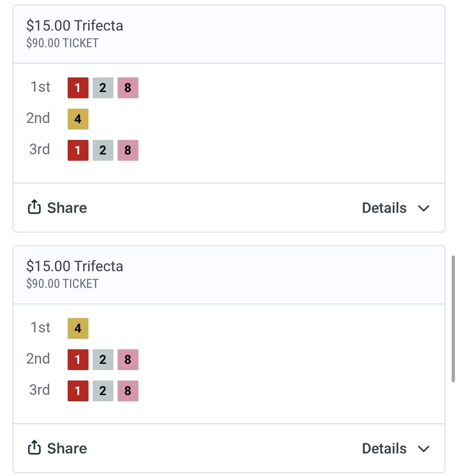Image resolution: width=458 pixels, height=476 pixels.
Task: Select pink horse 8 in first ticket's 3rd row
Action: [128, 150]
